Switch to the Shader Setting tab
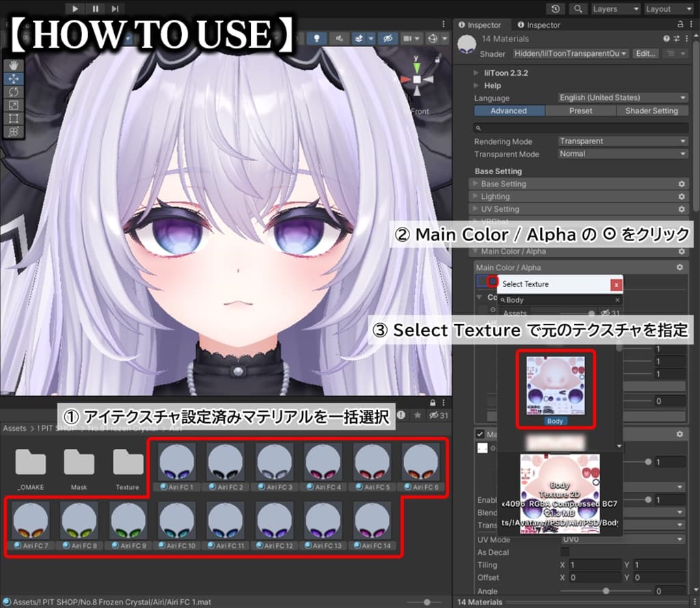Viewport: 700px width, 608px height. [651, 111]
